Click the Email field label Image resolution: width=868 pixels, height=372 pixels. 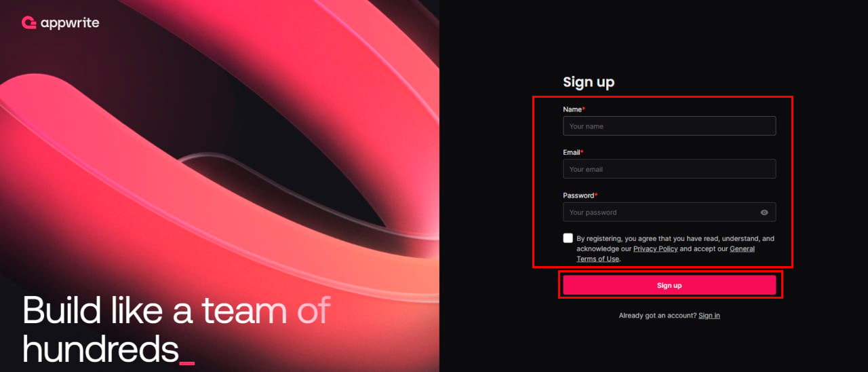click(573, 153)
